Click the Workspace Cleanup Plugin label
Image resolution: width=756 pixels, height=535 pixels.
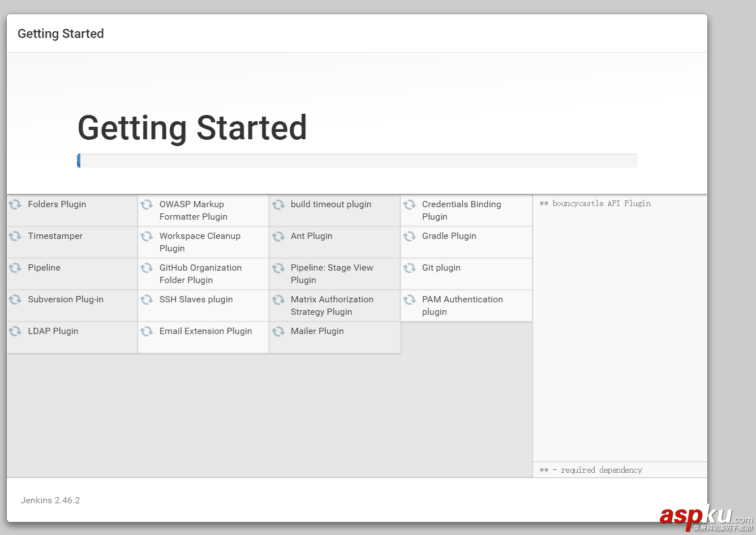[199, 242]
